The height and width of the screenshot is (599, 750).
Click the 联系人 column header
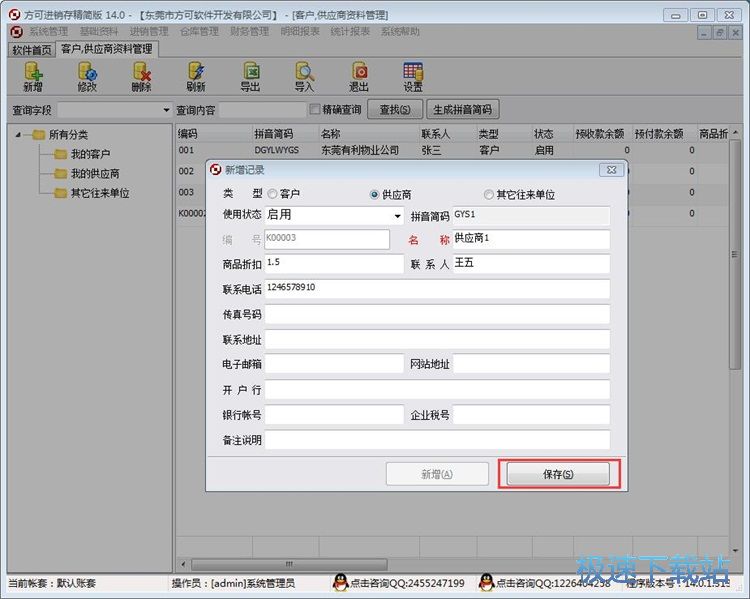(x=448, y=134)
